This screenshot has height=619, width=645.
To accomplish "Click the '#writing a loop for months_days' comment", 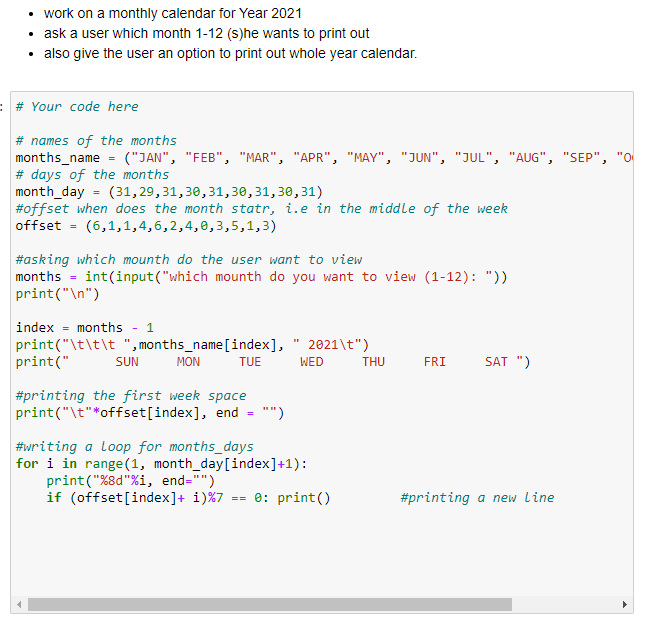I will coord(135,447).
